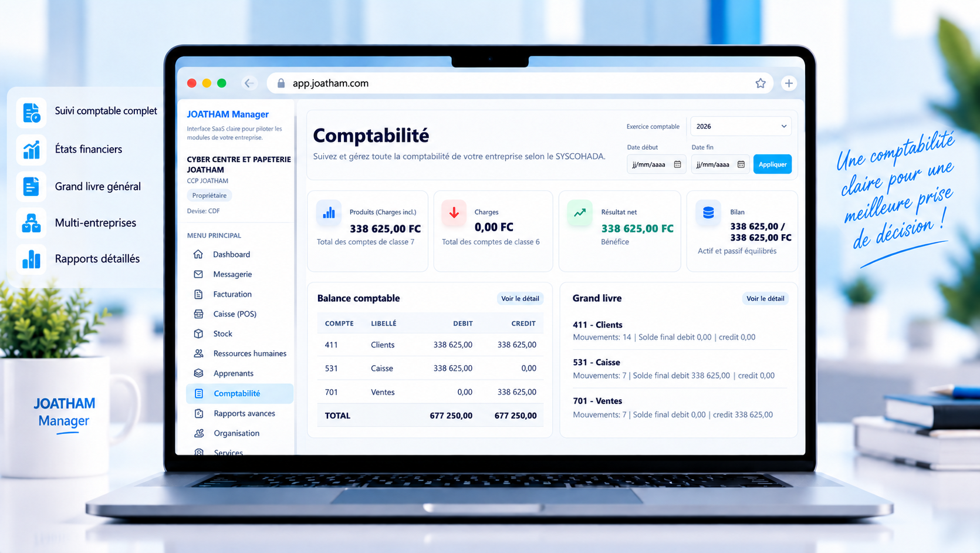Select the 531 Caisse balance row
The image size is (980, 553).
430,368
